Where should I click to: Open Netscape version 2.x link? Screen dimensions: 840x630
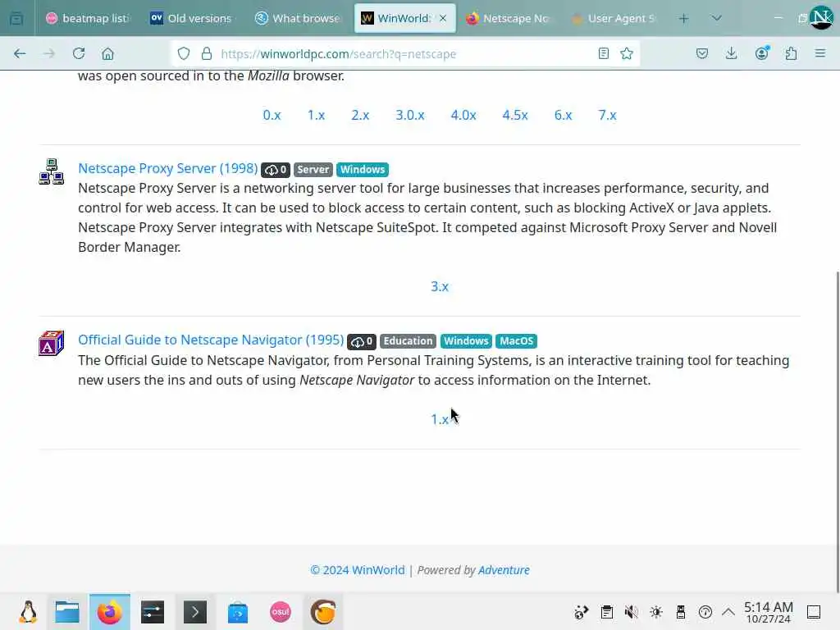(360, 115)
